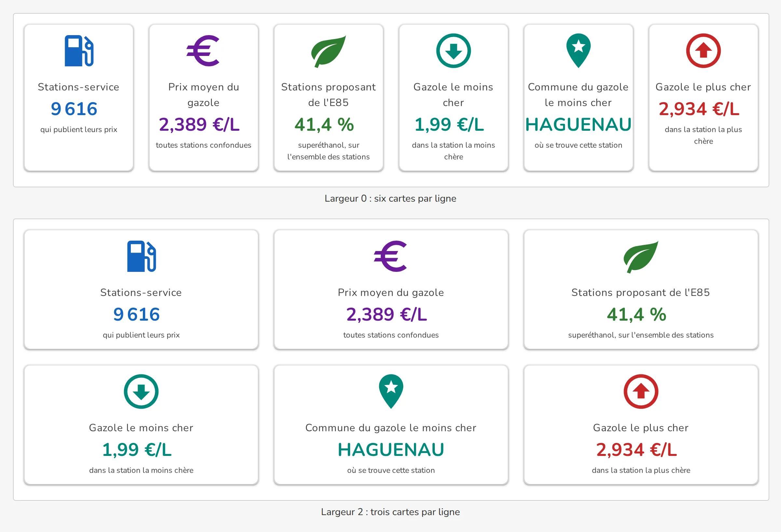Image resolution: width=781 pixels, height=532 pixels.
Task: Select the 9 616 value in the three-card layout
Action: [x=137, y=314]
